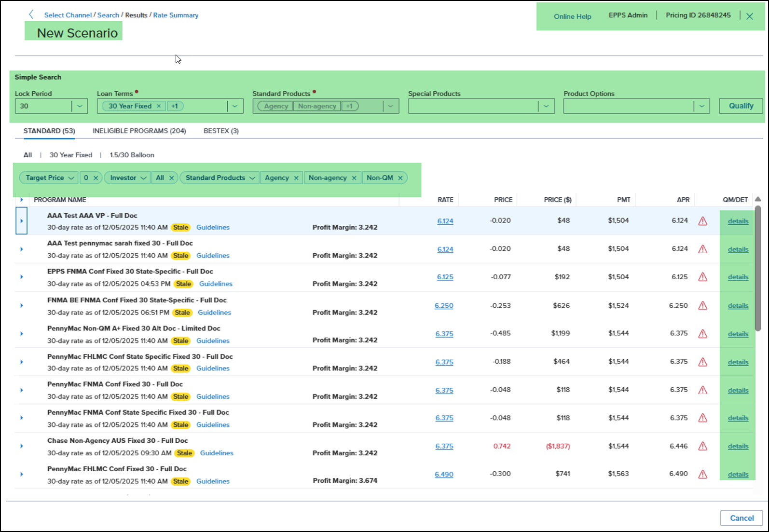Click the back arrow beside Select Channel
The image size is (769, 532).
[x=31, y=14]
